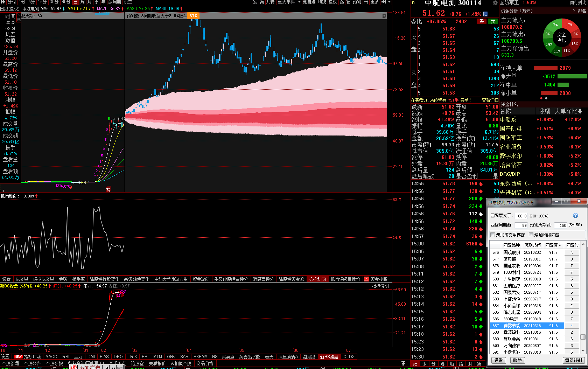Click the yellow R margin-trading marker

(x=413, y=3)
